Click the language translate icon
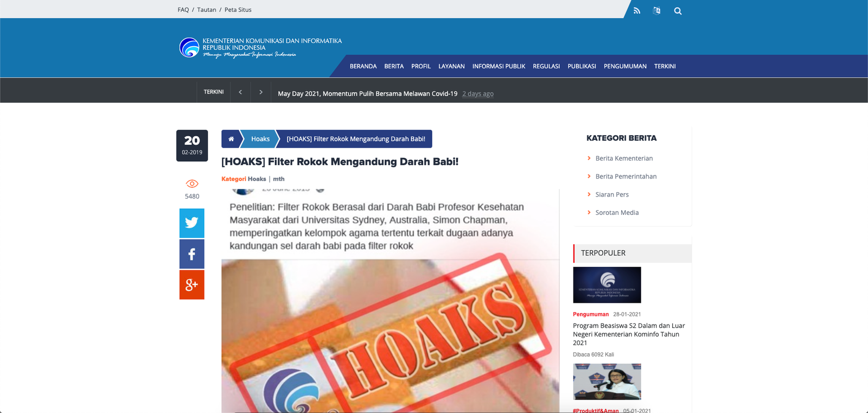868x413 pixels. coord(656,10)
